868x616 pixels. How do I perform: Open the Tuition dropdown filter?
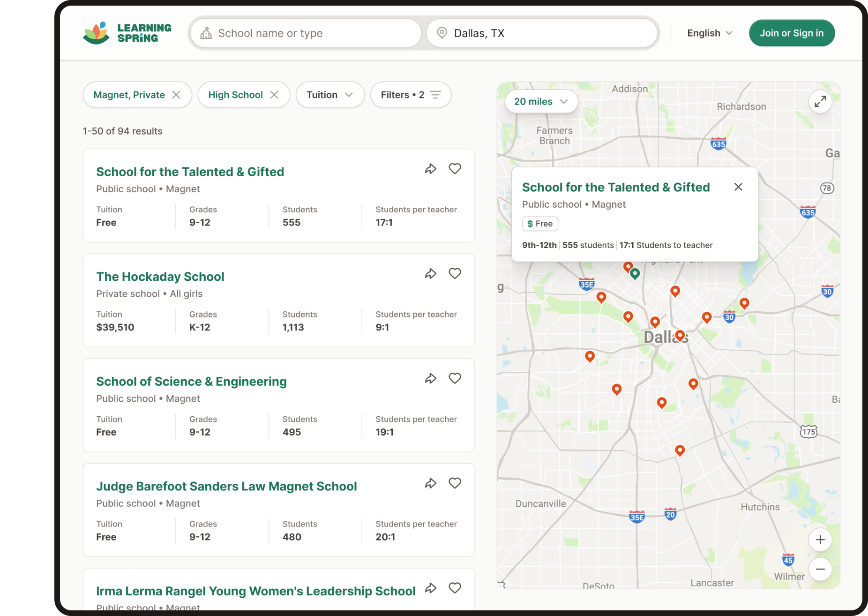pyautogui.click(x=329, y=95)
